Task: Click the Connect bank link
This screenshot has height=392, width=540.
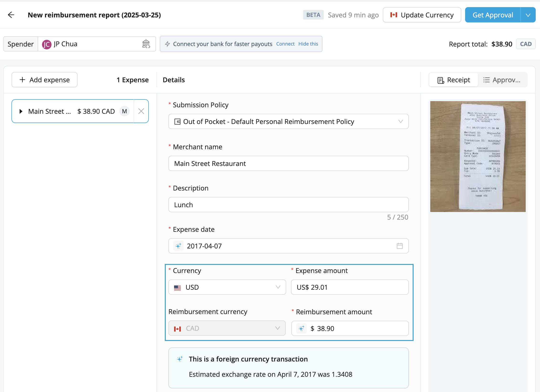Action: tap(285, 44)
